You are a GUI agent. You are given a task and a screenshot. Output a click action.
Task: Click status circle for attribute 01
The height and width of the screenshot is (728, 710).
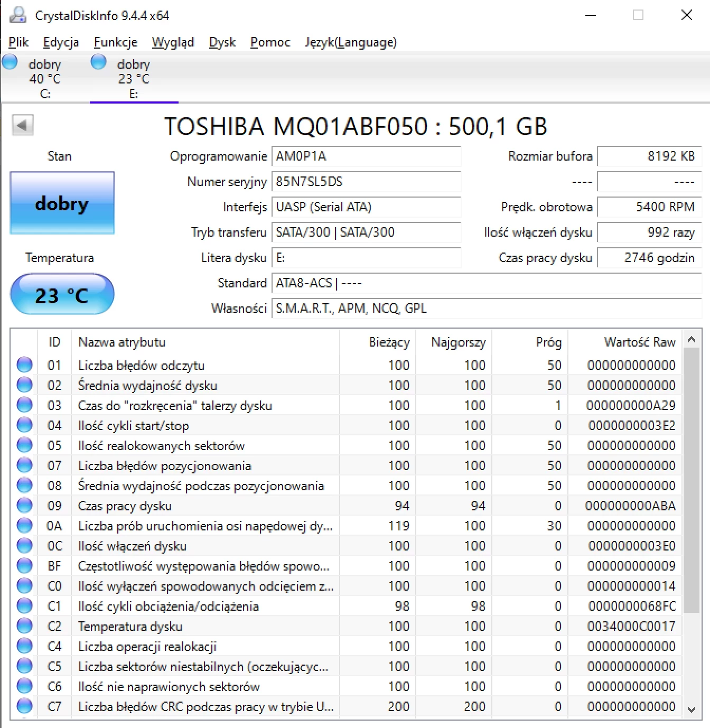click(24, 365)
